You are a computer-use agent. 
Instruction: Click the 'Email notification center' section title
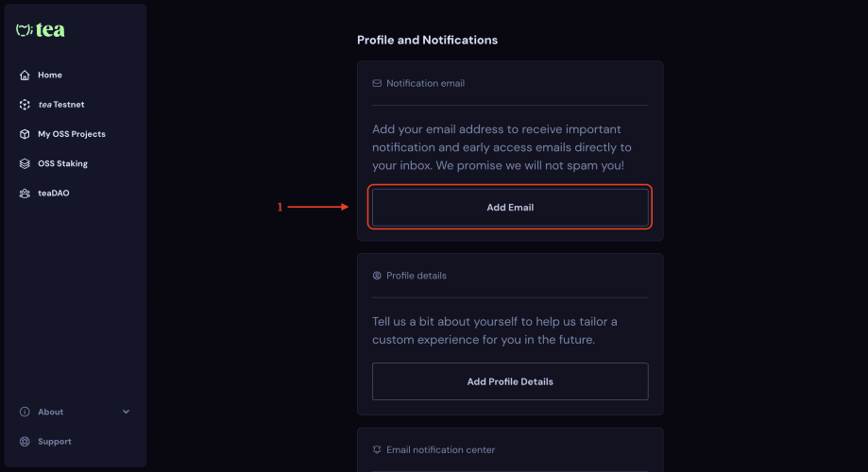[440, 450]
